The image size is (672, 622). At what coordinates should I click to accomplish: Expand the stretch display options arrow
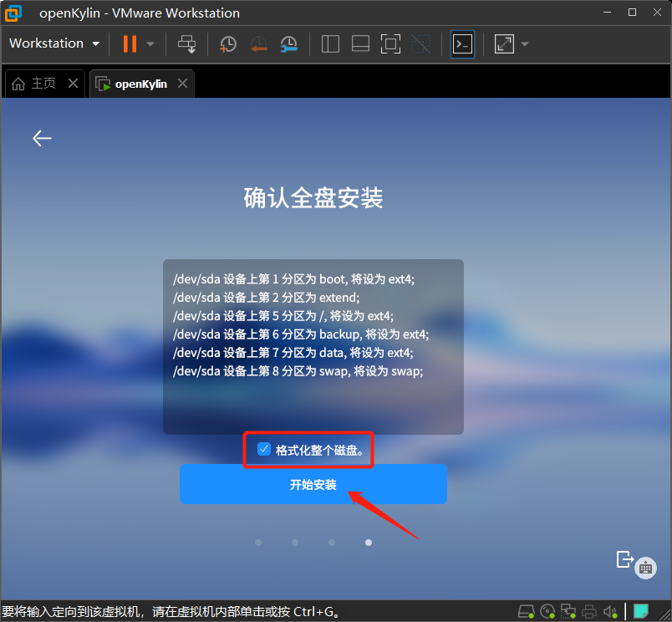[x=525, y=43]
